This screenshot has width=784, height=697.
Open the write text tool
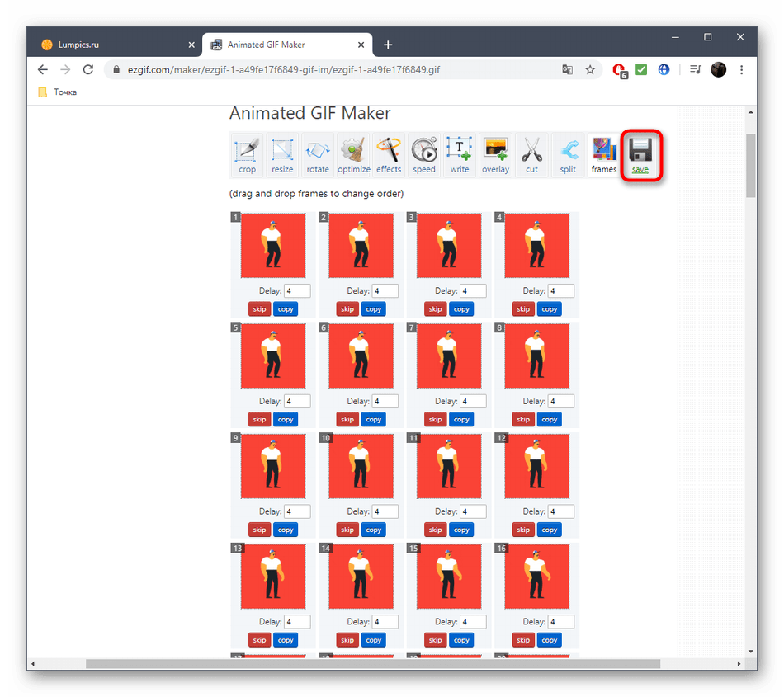coord(460,155)
